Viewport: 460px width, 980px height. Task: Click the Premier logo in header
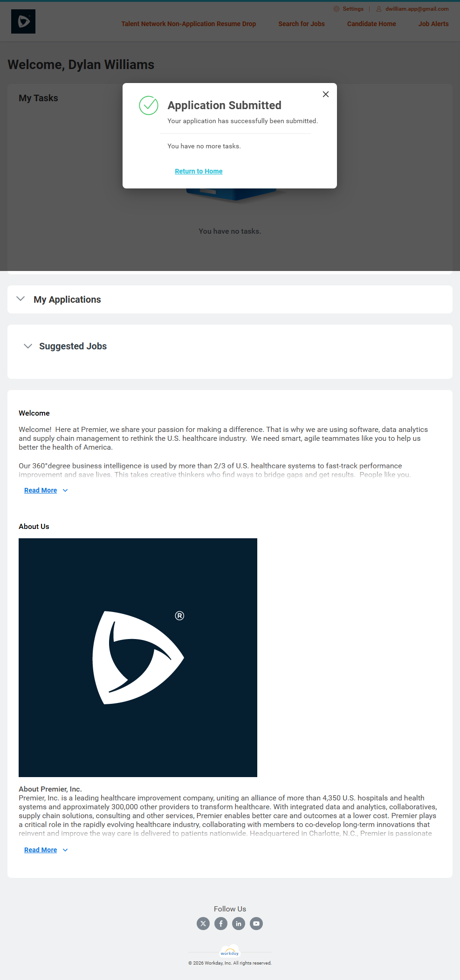click(x=23, y=21)
